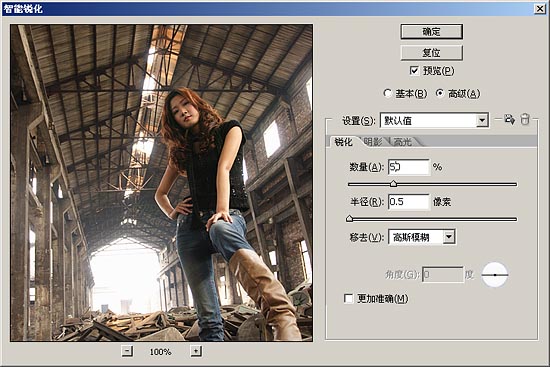Zoom in preview with plus button

(196, 351)
